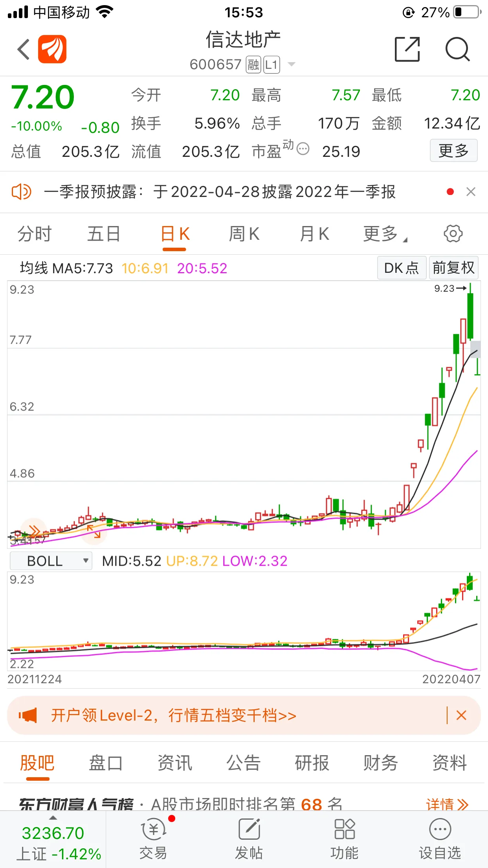The image size is (488, 868).
Task: Open the 一季报预披露 announcement text
Action: coord(220,192)
